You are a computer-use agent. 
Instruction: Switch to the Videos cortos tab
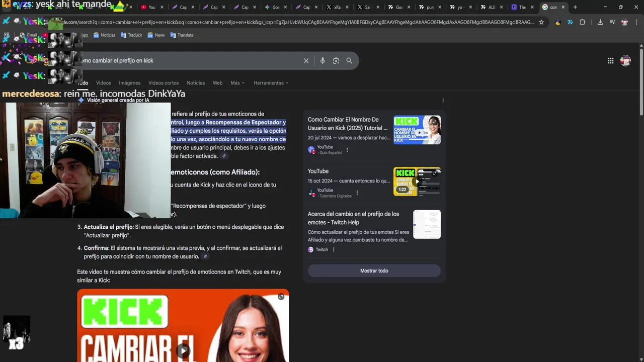coord(164,83)
